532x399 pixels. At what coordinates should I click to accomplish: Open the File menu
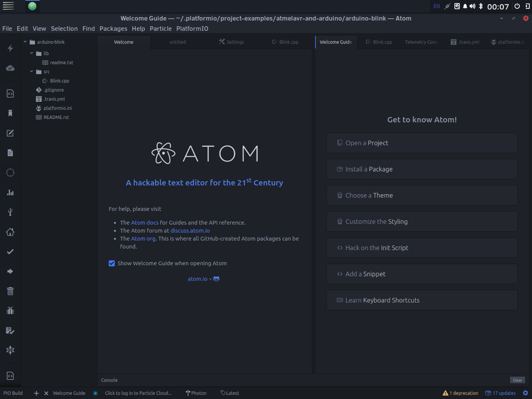point(7,28)
